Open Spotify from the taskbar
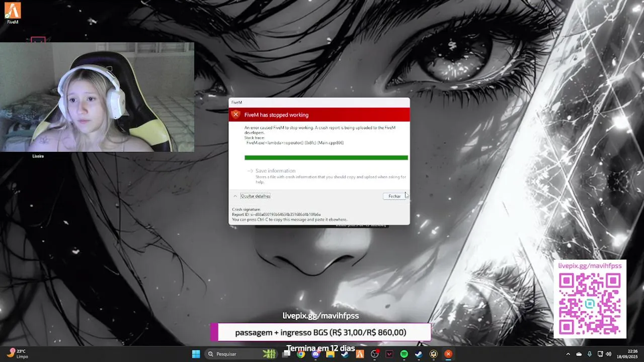This screenshot has width=644, height=362. (404, 354)
